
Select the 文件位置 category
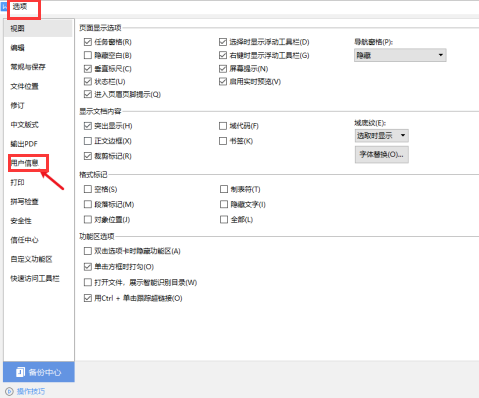(24, 86)
